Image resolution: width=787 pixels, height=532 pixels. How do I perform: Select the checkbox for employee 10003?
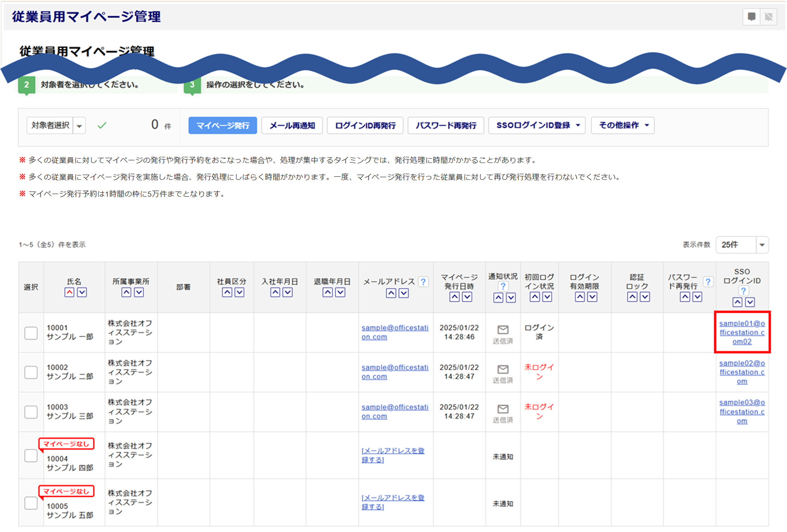31,412
